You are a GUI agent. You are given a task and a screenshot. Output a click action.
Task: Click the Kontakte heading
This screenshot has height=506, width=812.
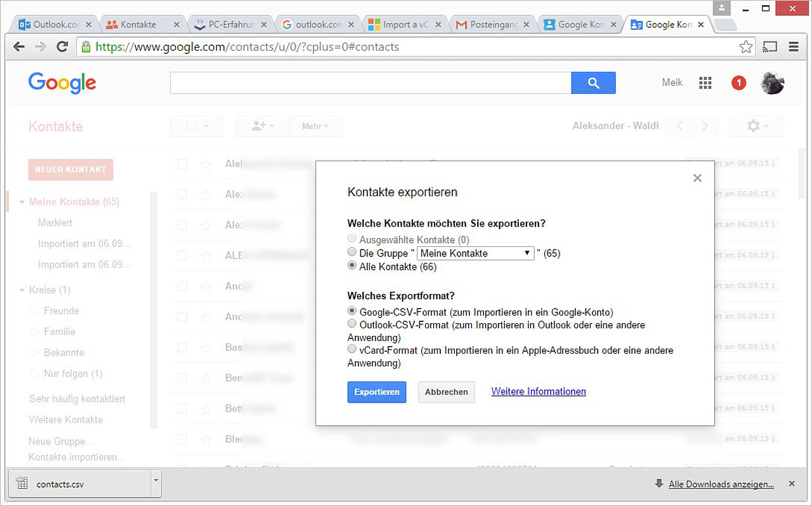(56, 126)
